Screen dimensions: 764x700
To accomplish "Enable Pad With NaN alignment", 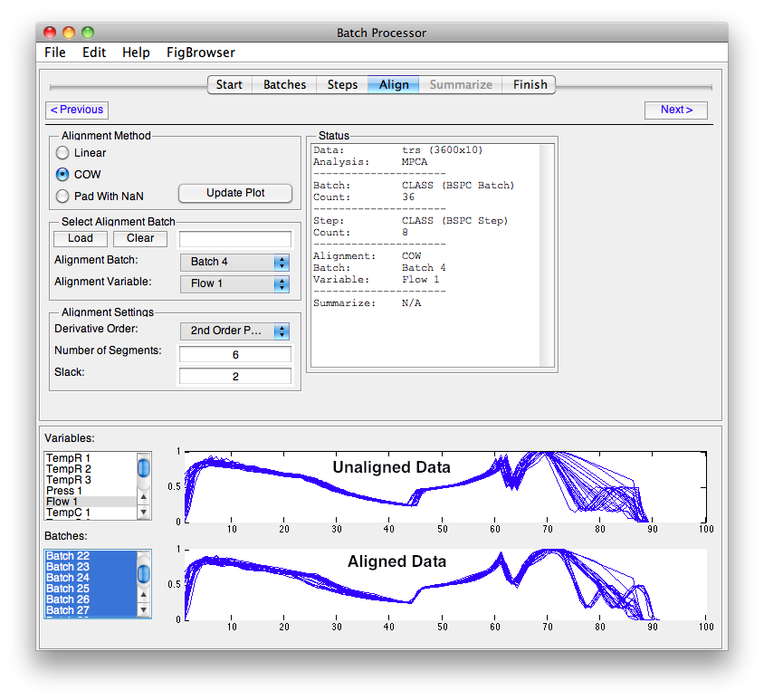I will [x=62, y=197].
